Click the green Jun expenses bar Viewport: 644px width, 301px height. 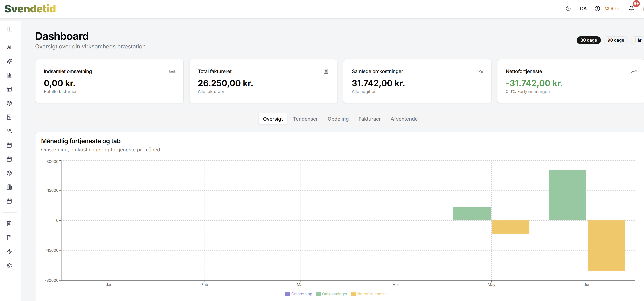click(x=567, y=195)
